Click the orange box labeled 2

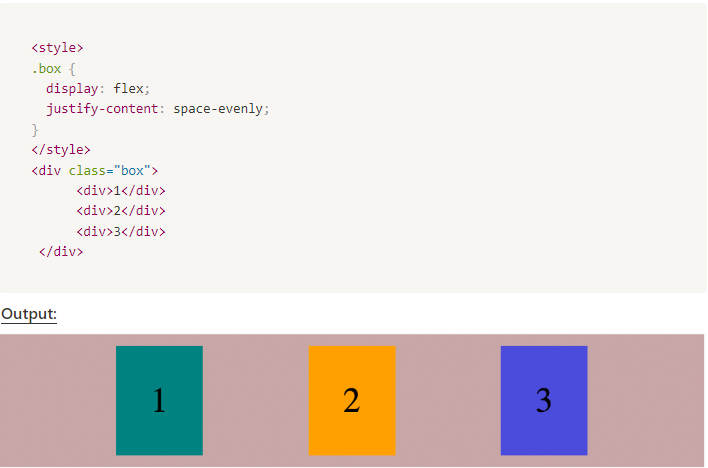tap(352, 400)
